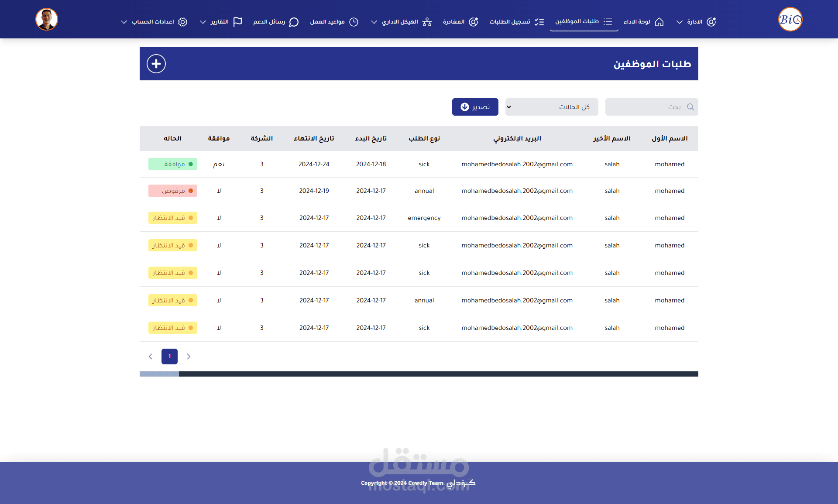
Task: Click the flag icon for التقارير
Action: [237, 22]
